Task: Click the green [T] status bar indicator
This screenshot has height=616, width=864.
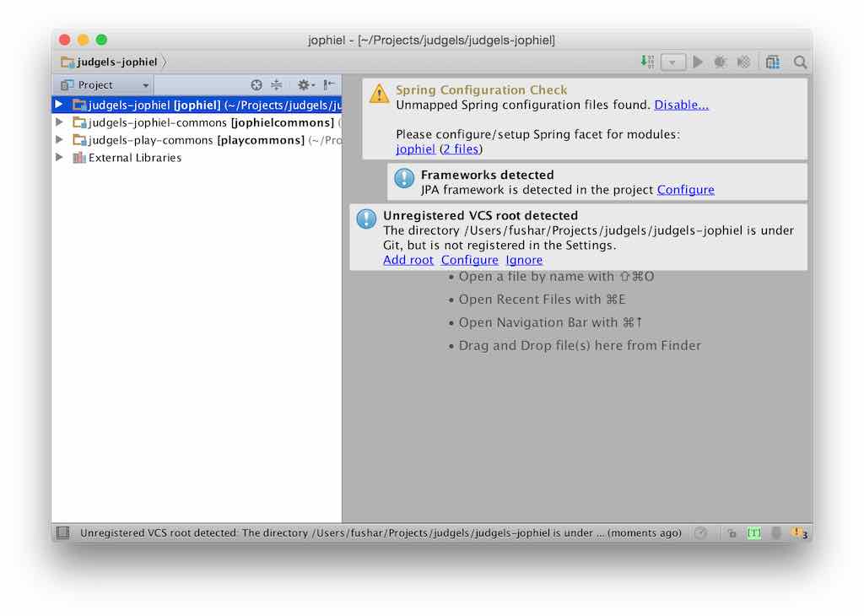Action: 753,532
